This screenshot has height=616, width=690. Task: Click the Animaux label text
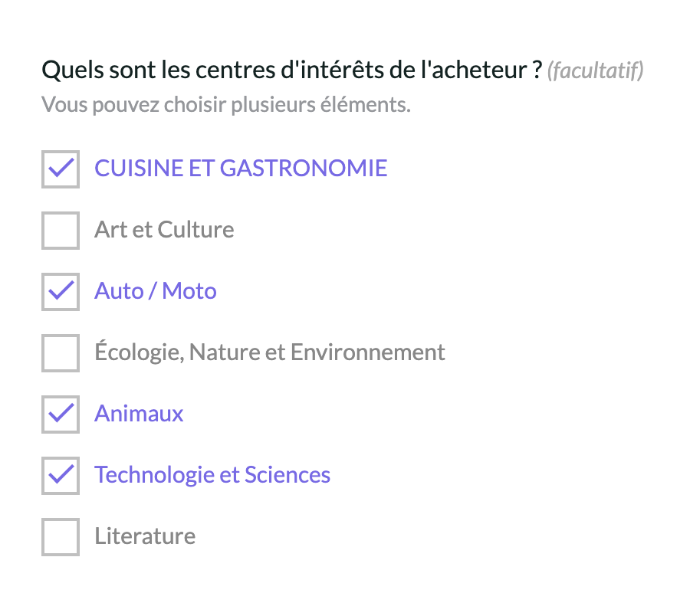click(x=139, y=414)
